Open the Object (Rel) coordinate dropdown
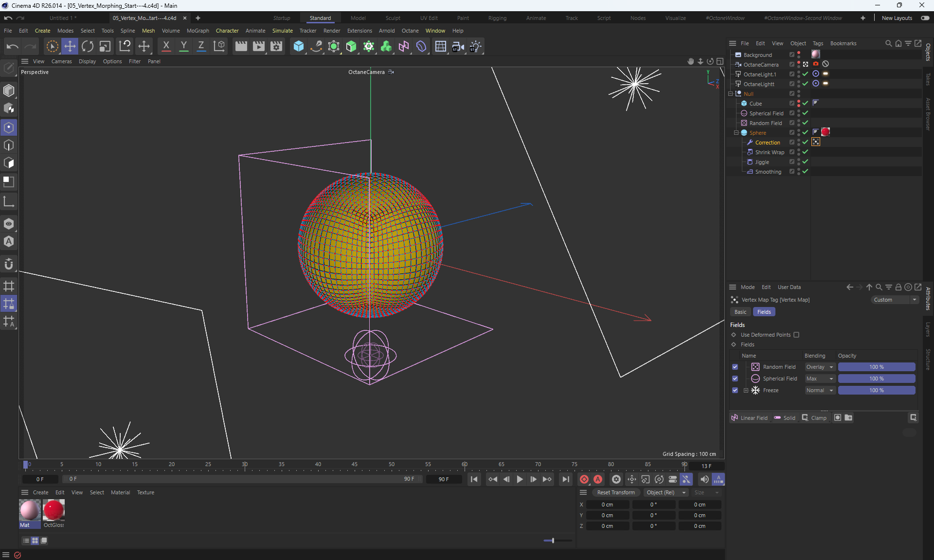Image resolution: width=934 pixels, height=560 pixels. (x=665, y=492)
